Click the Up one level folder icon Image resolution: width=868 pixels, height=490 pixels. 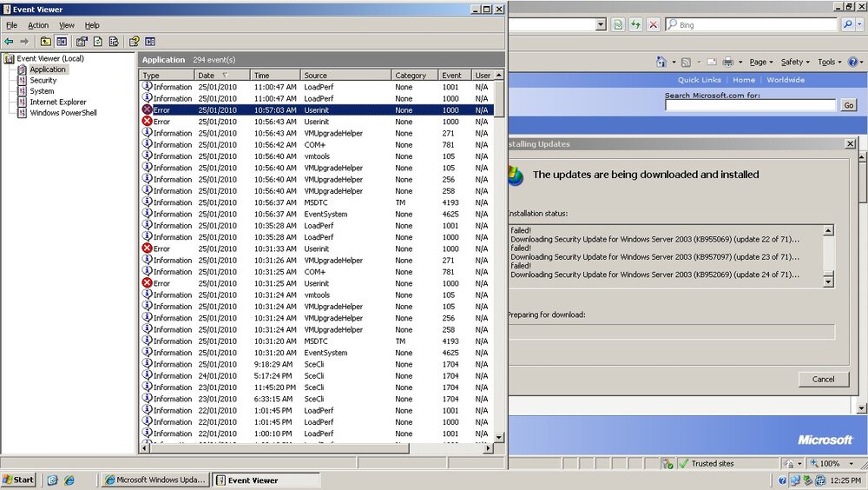click(45, 42)
